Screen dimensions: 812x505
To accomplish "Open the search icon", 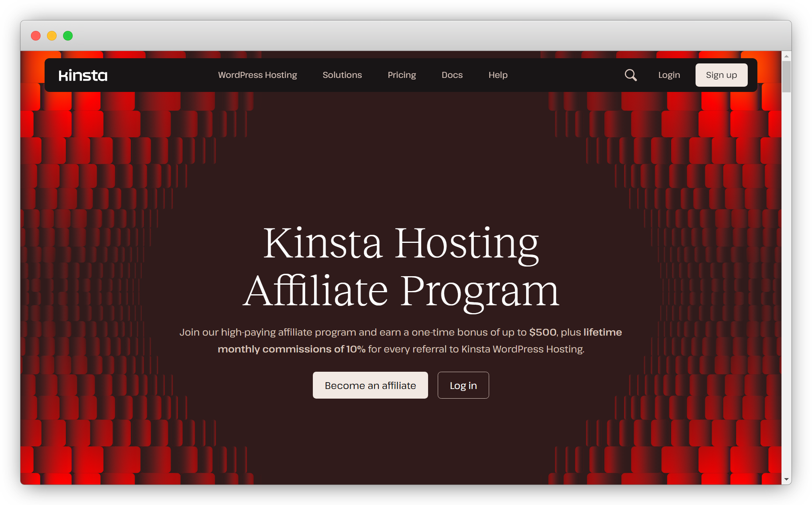I will 630,75.
